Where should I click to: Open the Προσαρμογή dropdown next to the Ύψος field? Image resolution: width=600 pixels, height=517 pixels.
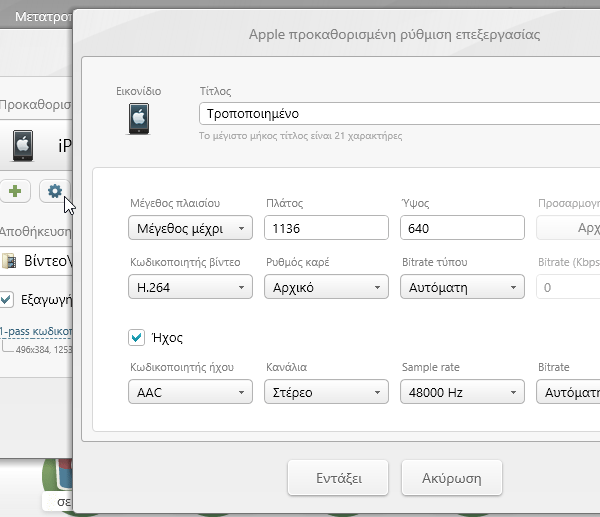click(568, 228)
